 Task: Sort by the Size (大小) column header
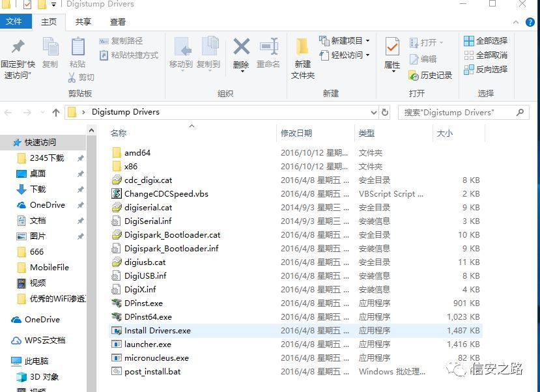[445, 133]
